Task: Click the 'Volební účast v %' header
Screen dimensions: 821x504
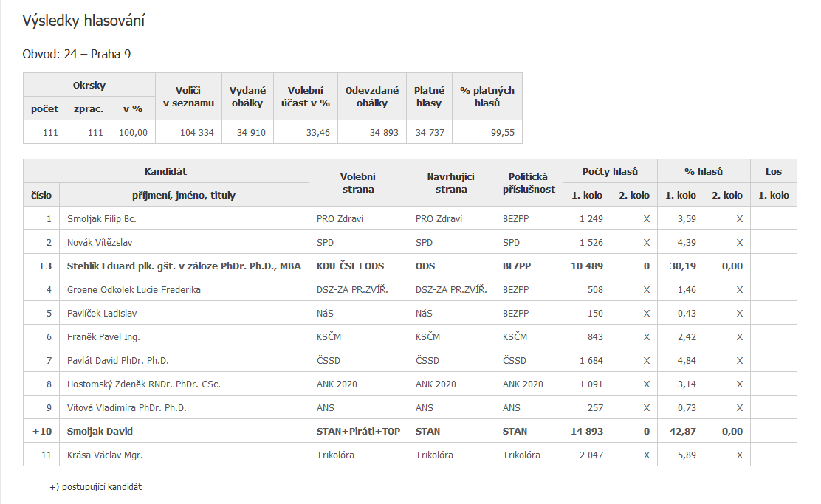Action: coord(305,97)
